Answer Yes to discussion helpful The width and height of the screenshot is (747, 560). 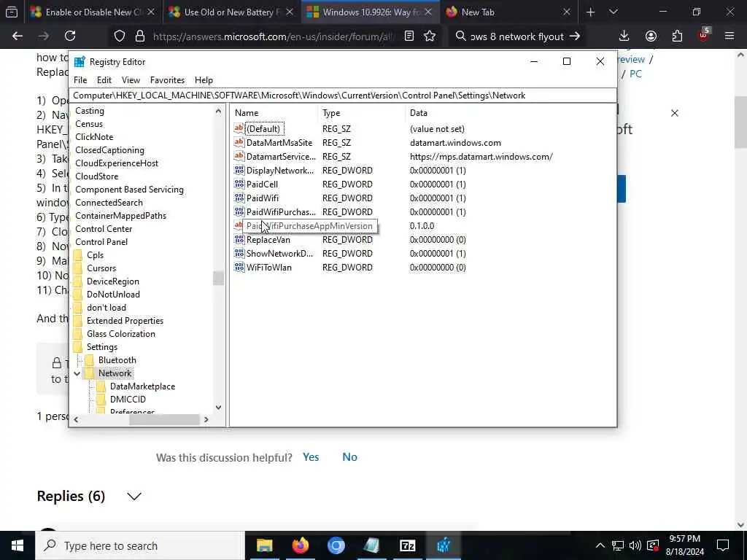pyautogui.click(x=311, y=457)
